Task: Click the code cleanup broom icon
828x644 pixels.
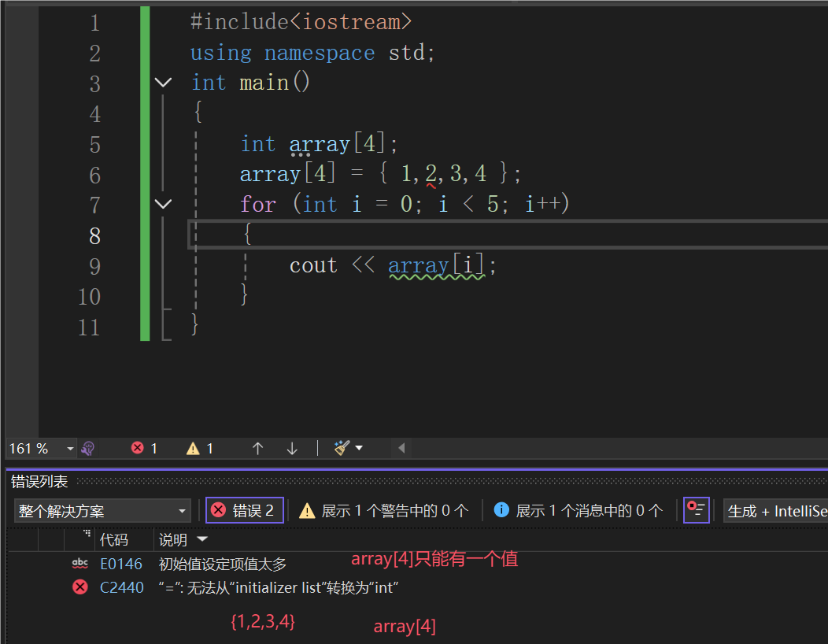Action: [342, 448]
